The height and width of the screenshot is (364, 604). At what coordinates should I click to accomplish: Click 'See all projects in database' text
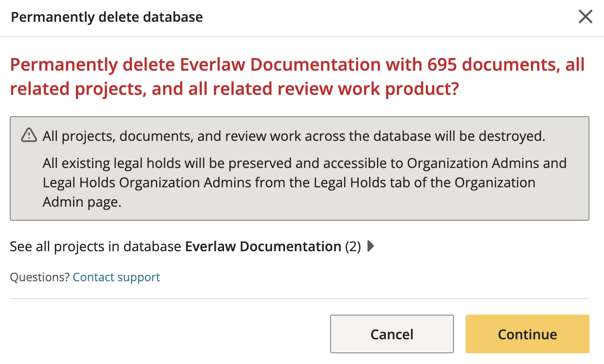(x=96, y=247)
